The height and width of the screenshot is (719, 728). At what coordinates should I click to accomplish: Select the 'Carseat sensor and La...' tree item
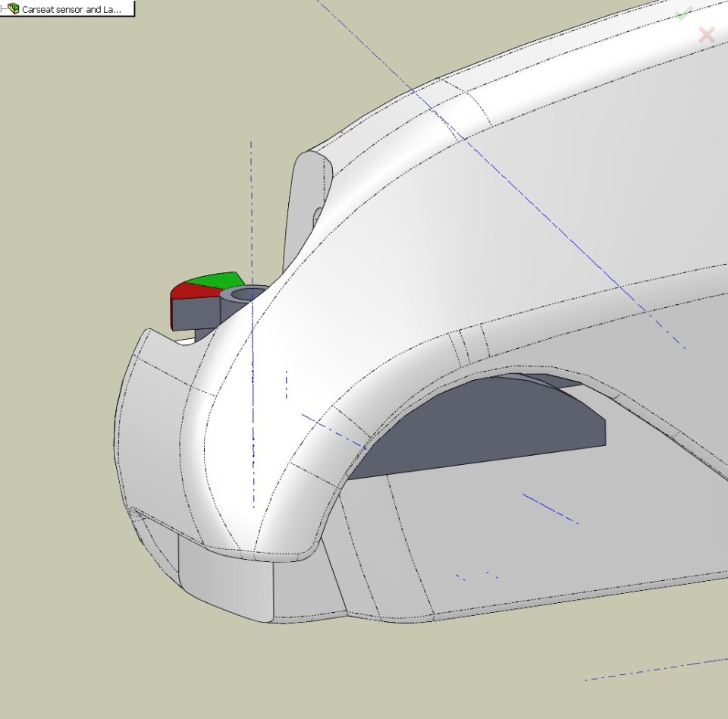point(71,9)
